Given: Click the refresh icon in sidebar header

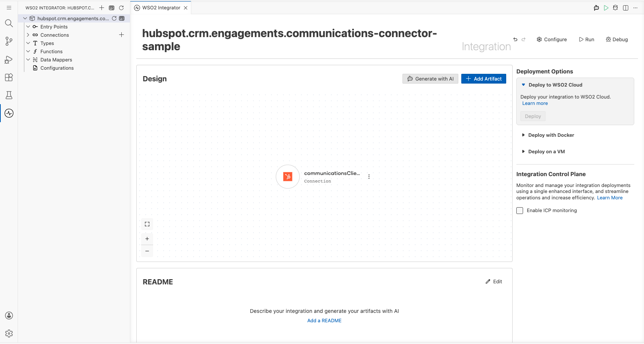Looking at the screenshot, I should 121,7.
